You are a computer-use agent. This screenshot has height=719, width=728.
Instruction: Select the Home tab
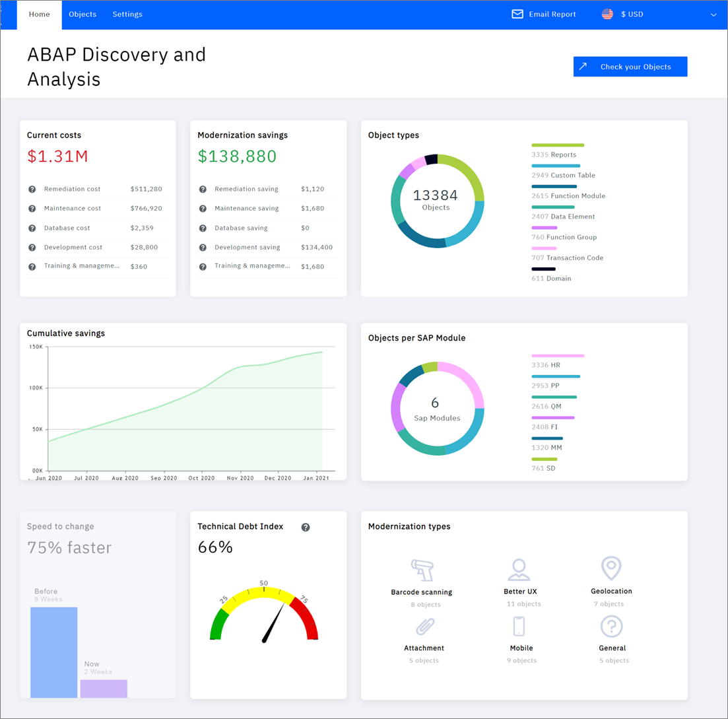39,14
